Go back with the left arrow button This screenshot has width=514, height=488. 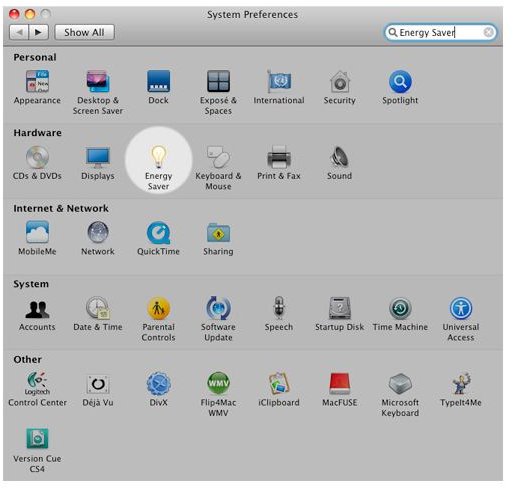click(x=19, y=32)
